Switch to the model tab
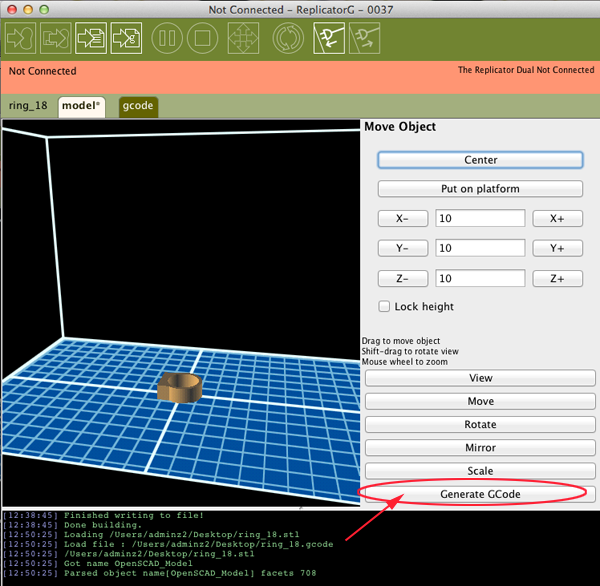 (82, 106)
